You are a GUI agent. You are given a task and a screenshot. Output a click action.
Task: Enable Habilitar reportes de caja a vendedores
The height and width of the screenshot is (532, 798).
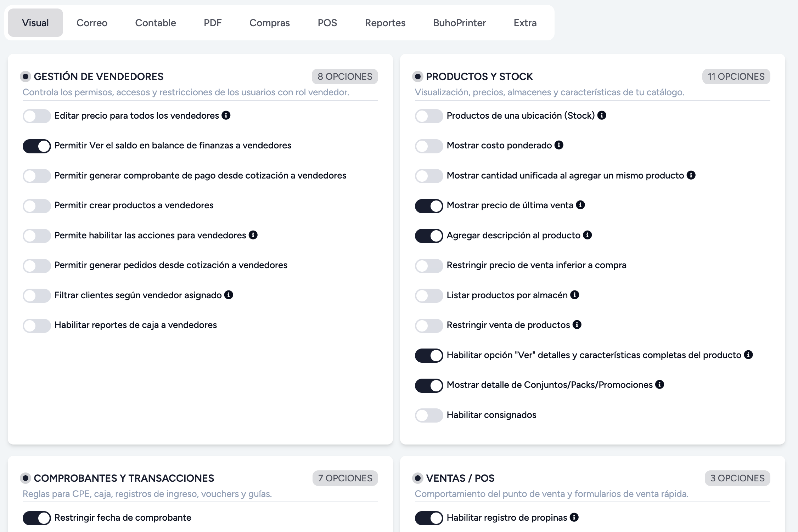[37, 326]
